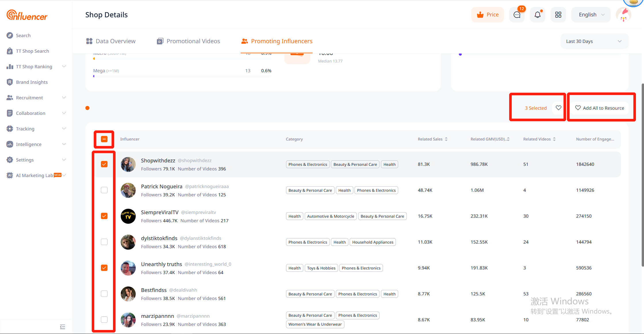This screenshot has width=644, height=334.
Task: Click the notification bell icon
Action: point(537,15)
